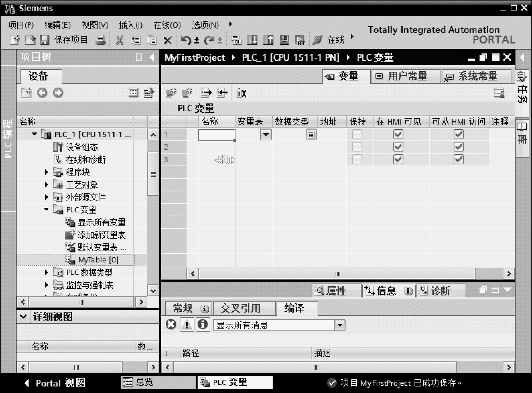Click the Start simulation icon
This screenshot has width=532, height=393.
284,40
